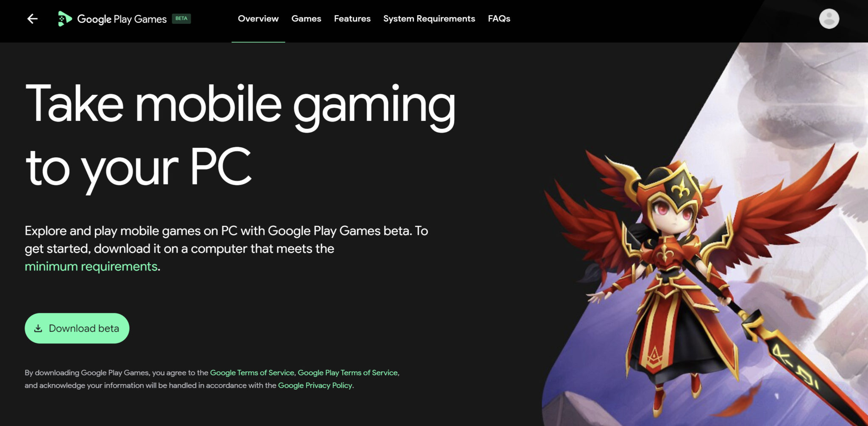Screen dimensions: 868x426
Task: Open the FAQs tab
Action: [x=499, y=19]
